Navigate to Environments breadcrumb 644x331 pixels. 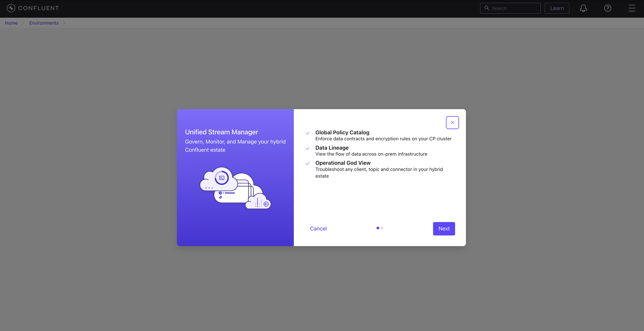tap(44, 23)
